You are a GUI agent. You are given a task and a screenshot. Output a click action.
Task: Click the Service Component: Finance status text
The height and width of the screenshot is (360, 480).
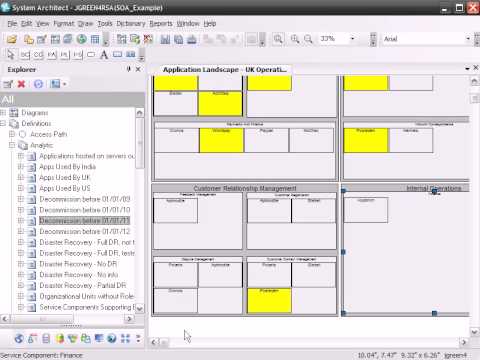click(x=42, y=355)
